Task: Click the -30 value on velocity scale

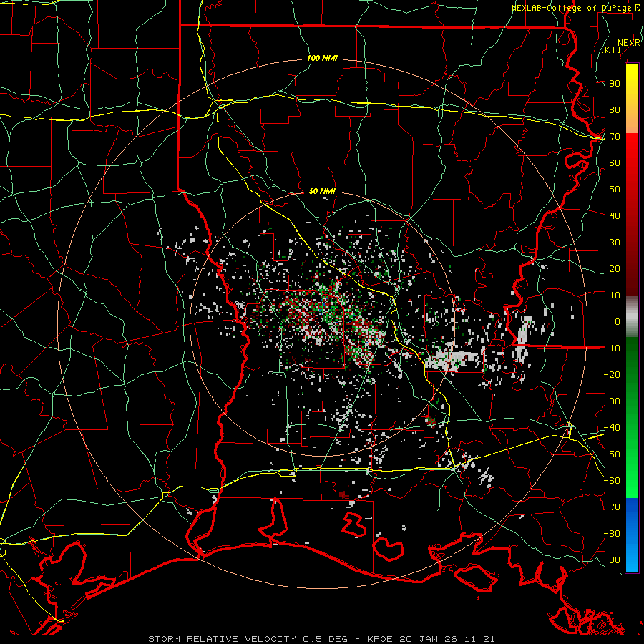Action: (x=612, y=401)
